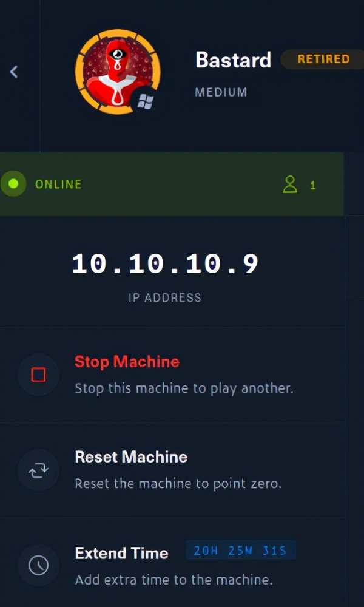
Task: Click 'Stop this machine to play another' text
Action: pos(184,388)
